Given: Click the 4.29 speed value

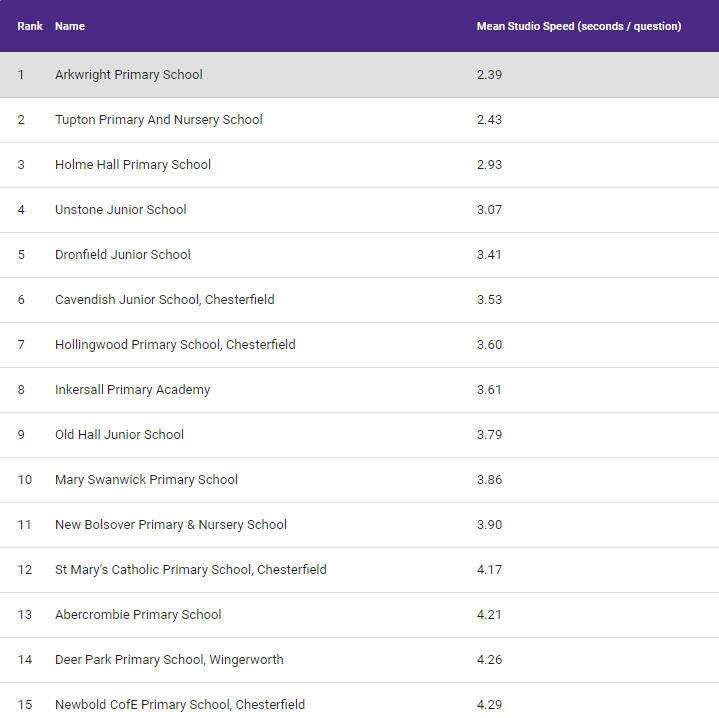Looking at the screenshot, I should pyautogui.click(x=489, y=704).
